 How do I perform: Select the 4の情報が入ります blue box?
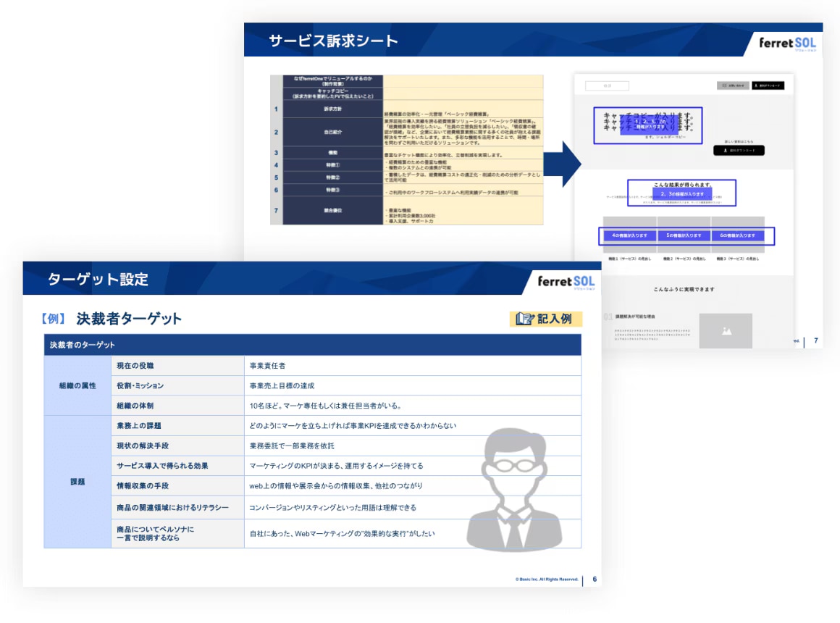[630, 235]
